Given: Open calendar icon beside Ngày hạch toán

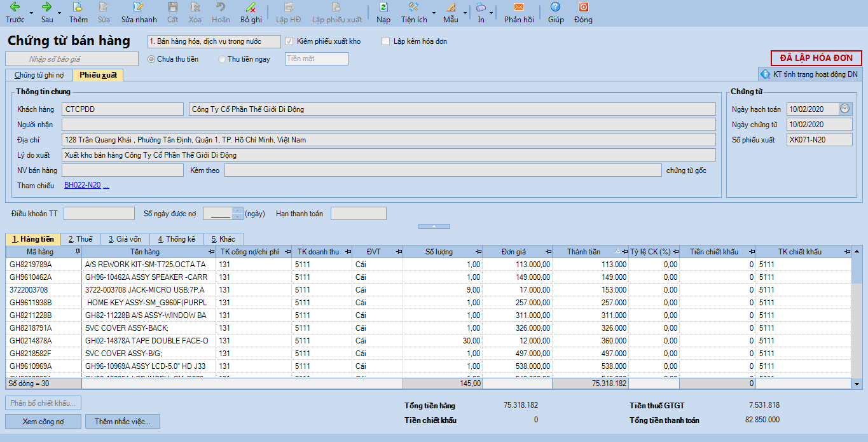Looking at the screenshot, I should (845, 109).
